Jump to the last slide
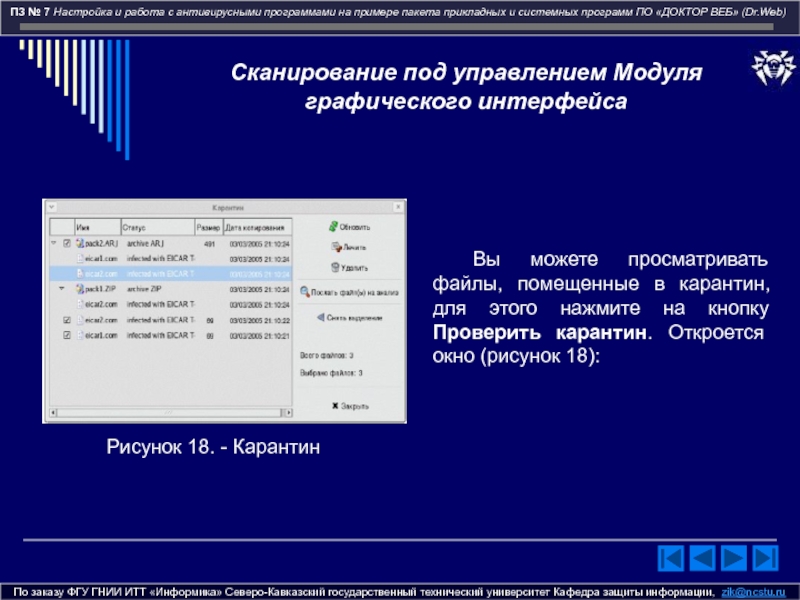This screenshot has width=800, height=600. [768, 557]
